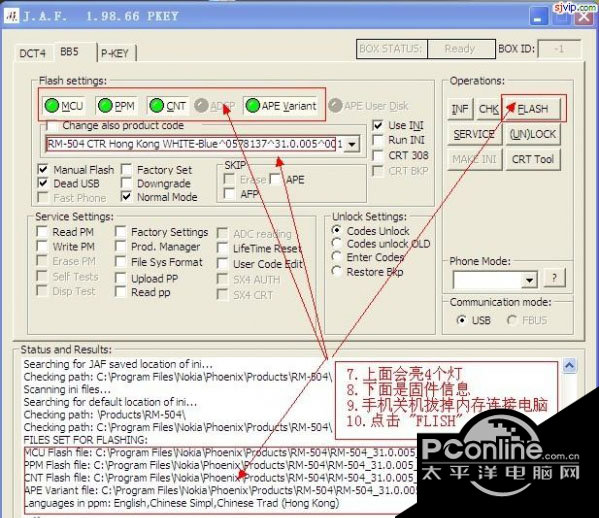Screen dimensions: 599x518
Task: Start flashing with the FLASH button
Action: pos(533,109)
